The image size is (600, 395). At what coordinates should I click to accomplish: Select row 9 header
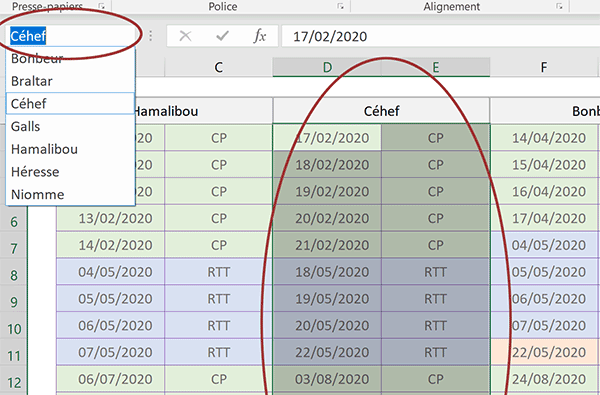pyautogui.click(x=14, y=302)
